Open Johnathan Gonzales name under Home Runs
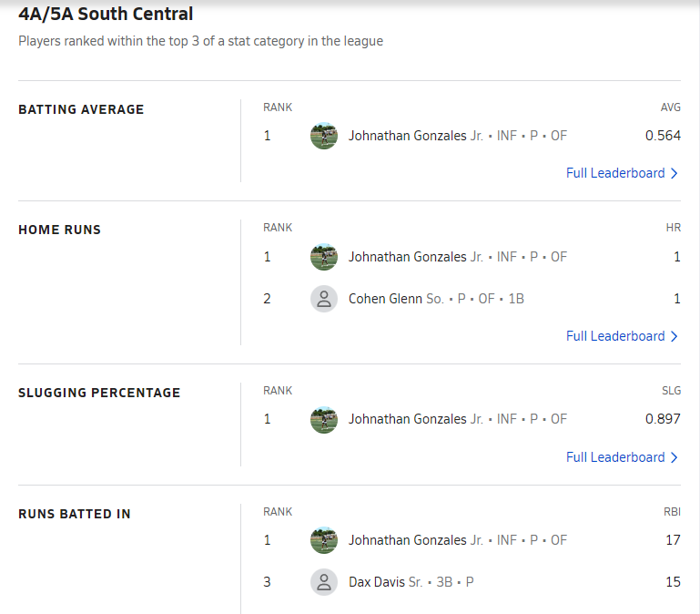Viewport: 700px width, 614px height. click(407, 257)
